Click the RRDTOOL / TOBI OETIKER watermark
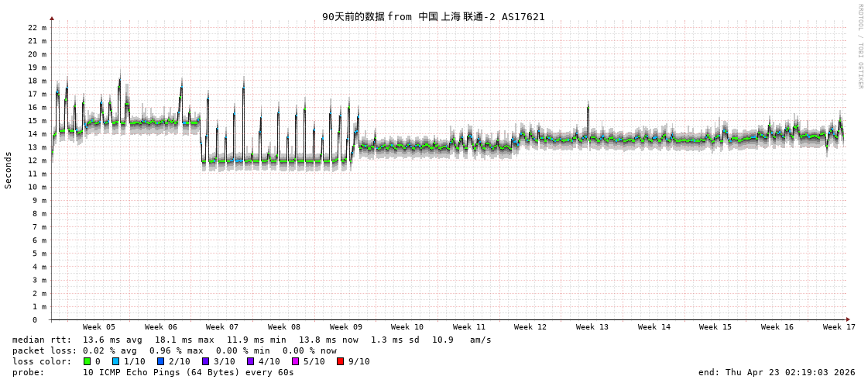 (859, 47)
